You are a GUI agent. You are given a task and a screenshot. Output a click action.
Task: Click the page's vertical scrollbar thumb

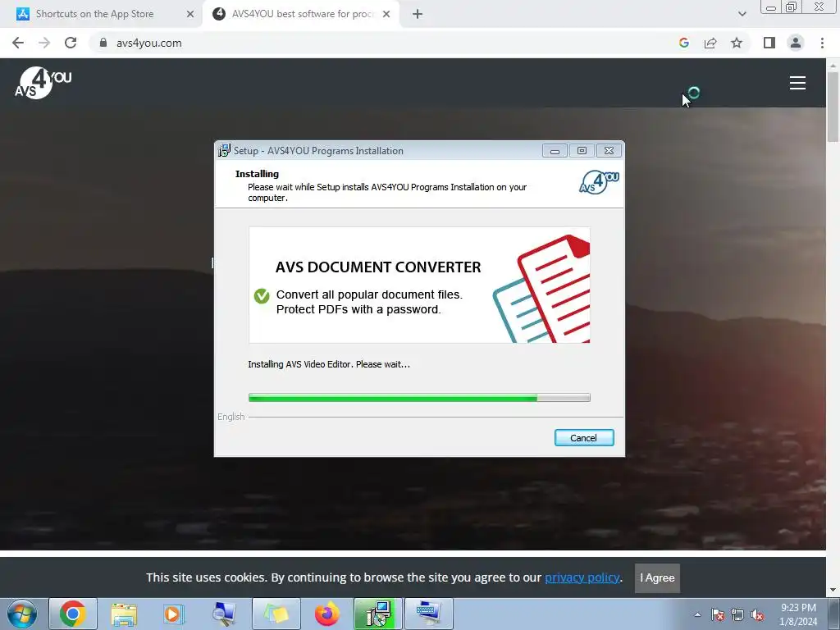click(x=833, y=106)
